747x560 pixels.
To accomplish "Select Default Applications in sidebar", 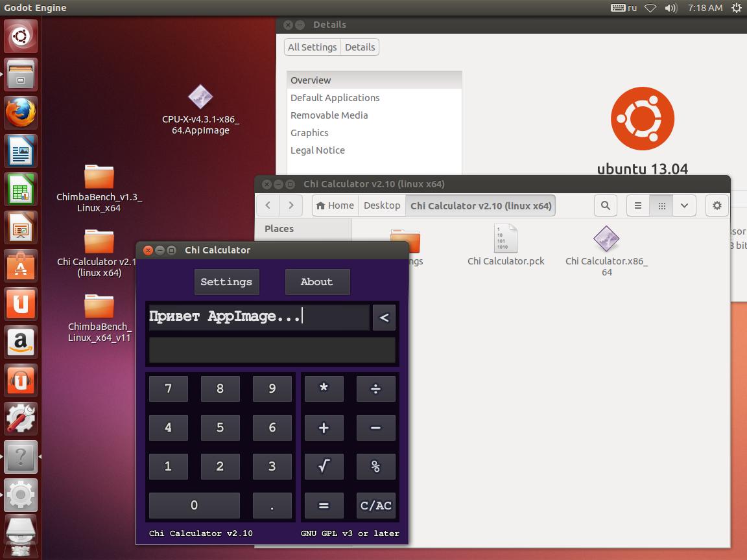I will pos(374,98).
